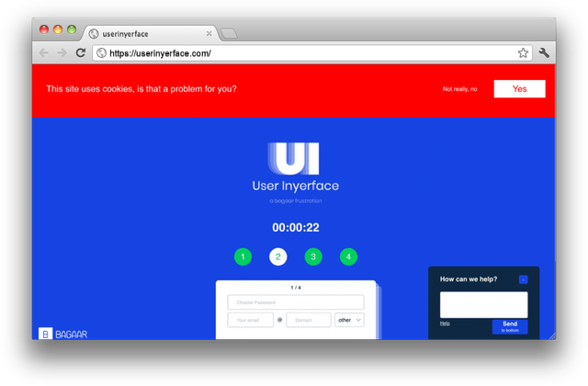Open a new browser tab
This screenshot has width=588, height=386.
click(229, 34)
